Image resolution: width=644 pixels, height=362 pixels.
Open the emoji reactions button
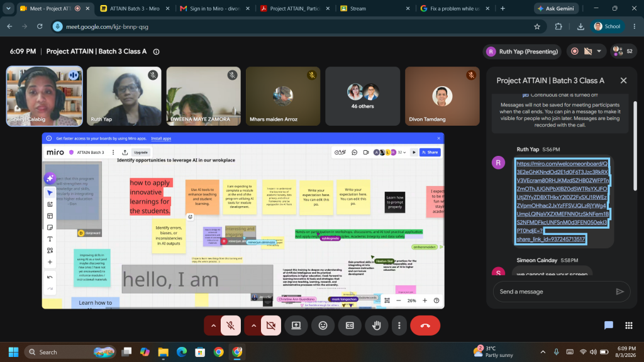tap(323, 326)
